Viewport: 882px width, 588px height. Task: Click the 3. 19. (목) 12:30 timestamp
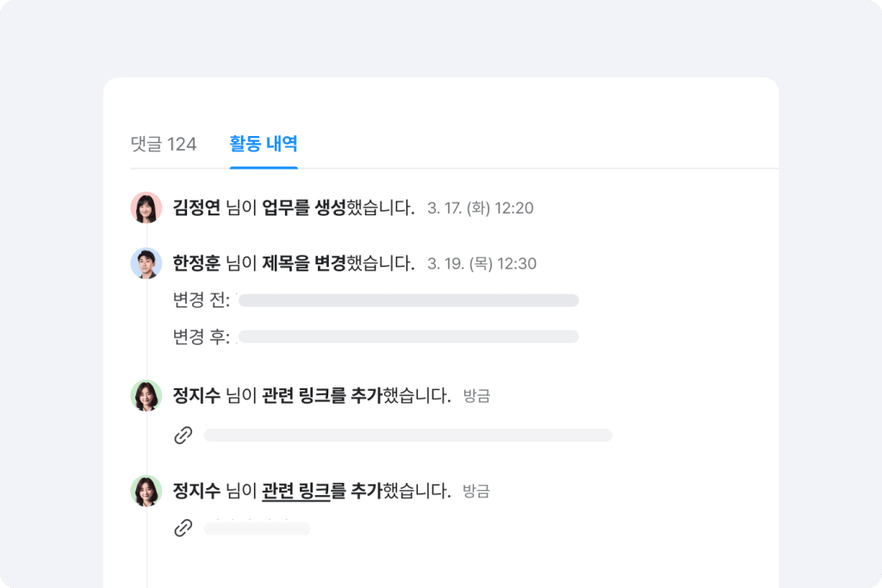(481, 263)
